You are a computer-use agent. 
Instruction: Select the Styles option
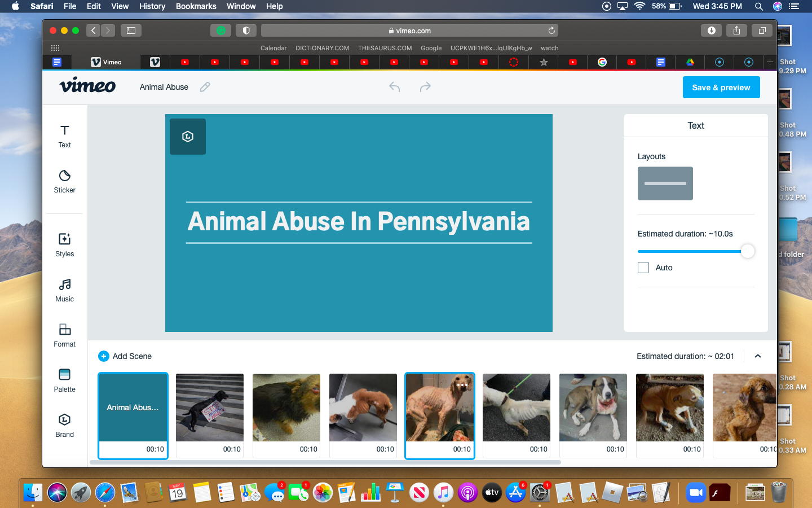coord(64,244)
